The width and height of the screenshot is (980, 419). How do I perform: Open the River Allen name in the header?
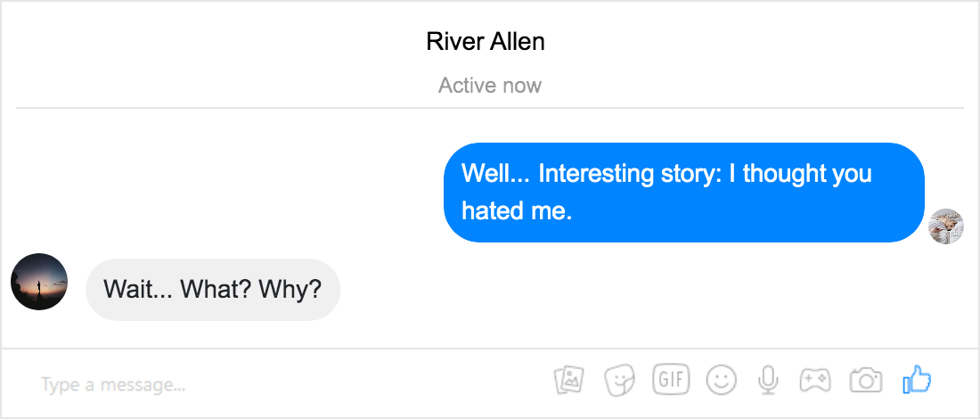tap(486, 41)
